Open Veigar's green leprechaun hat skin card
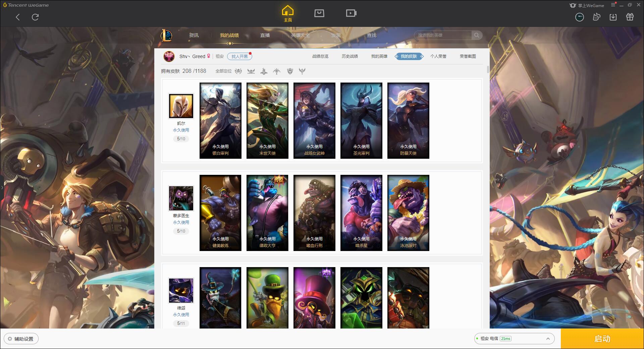 click(x=267, y=298)
